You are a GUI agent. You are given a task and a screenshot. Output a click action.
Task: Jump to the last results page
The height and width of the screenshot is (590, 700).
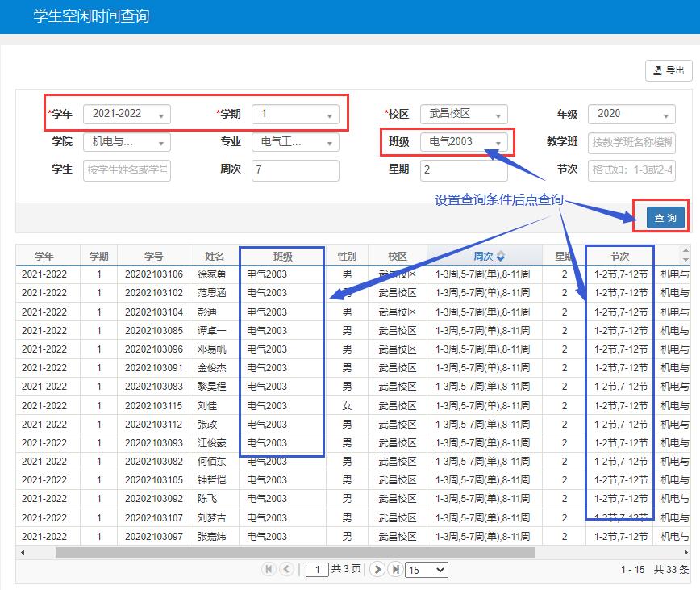tap(394, 570)
